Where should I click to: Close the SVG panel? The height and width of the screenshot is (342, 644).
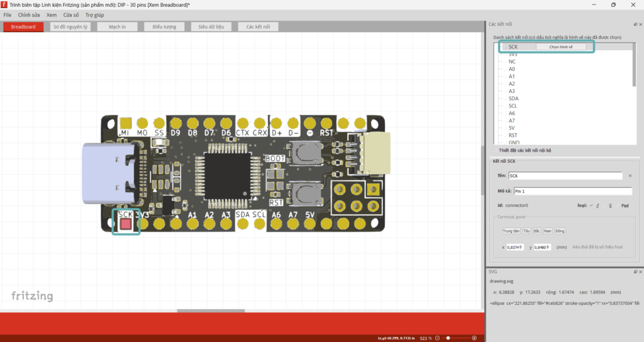click(640, 272)
